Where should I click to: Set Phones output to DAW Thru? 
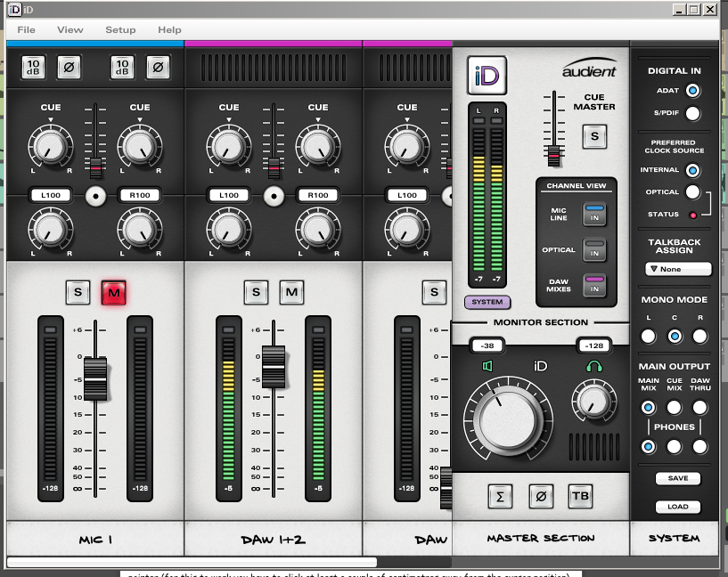click(x=700, y=447)
